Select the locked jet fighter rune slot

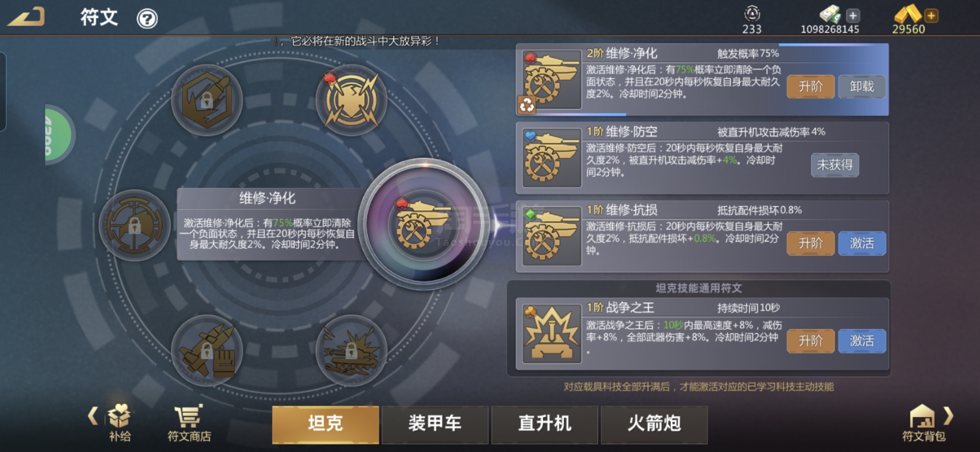tap(207, 350)
